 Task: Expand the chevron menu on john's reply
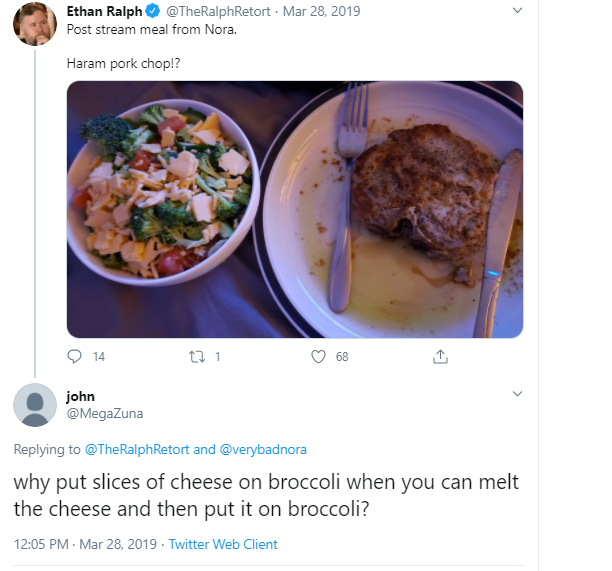pyautogui.click(x=517, y=393)
